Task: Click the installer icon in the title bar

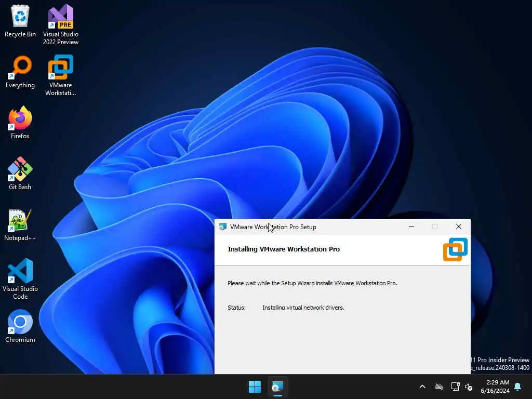Action: point(222,227)
